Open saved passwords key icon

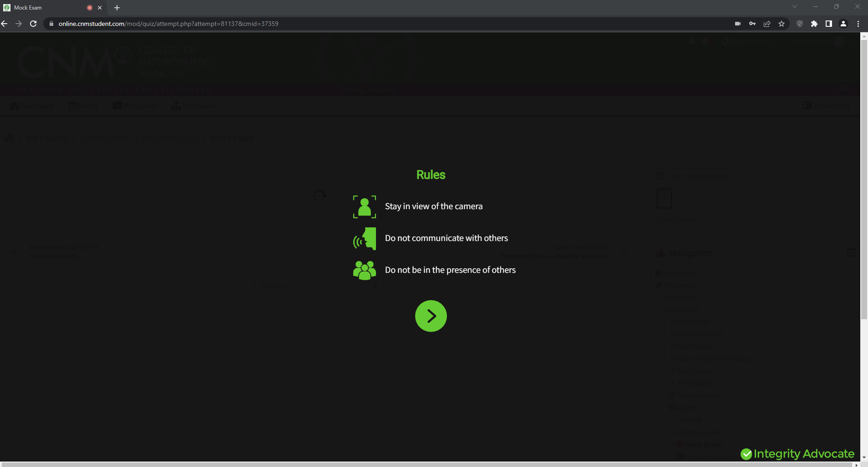752,24
